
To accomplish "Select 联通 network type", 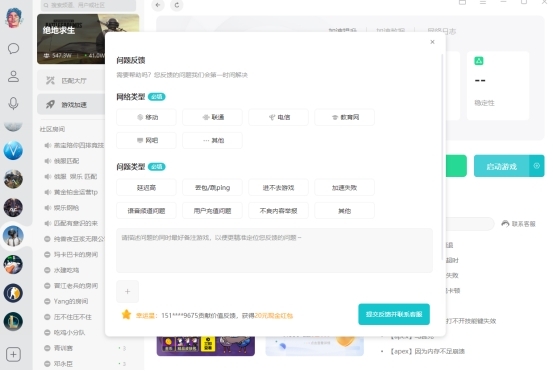I will (x=212, y=117).
